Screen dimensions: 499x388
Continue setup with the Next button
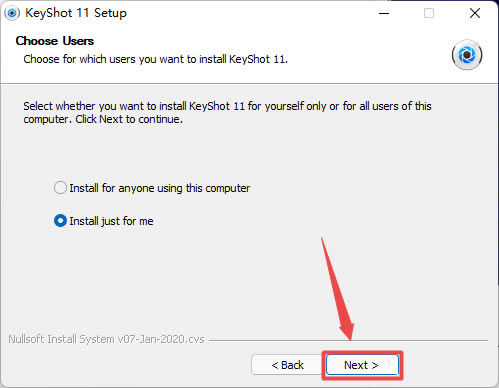pos(362,365)
